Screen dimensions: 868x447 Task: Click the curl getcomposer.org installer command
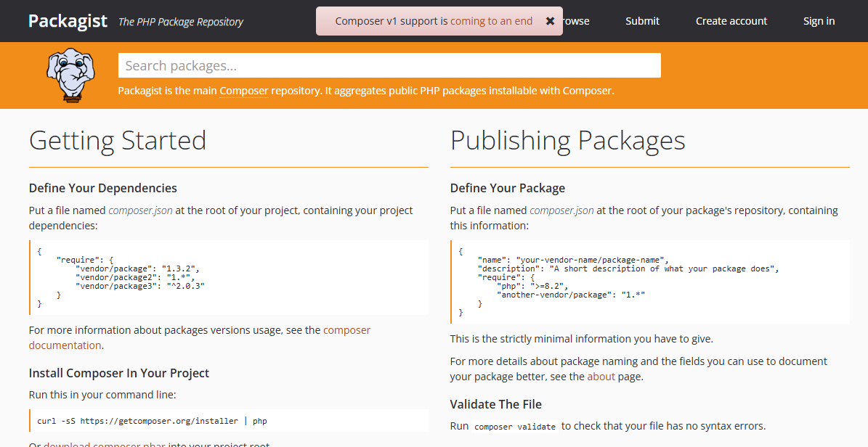[153, 421]
